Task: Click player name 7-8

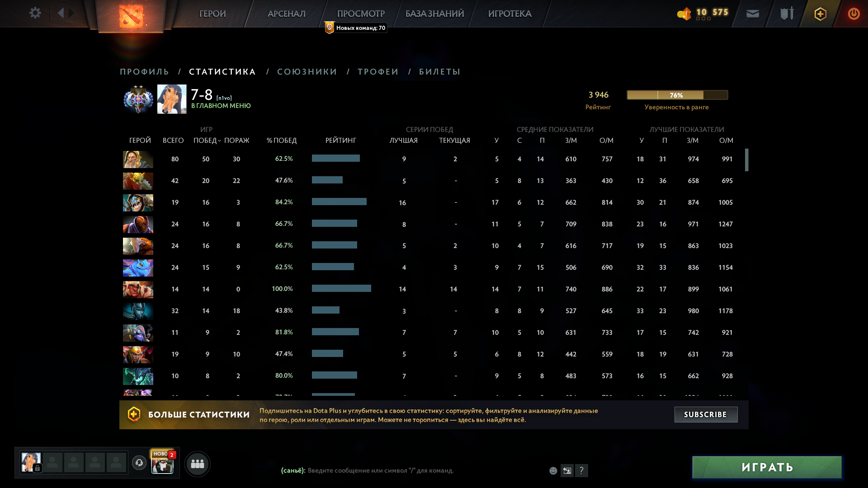Action: coord(202,94)
